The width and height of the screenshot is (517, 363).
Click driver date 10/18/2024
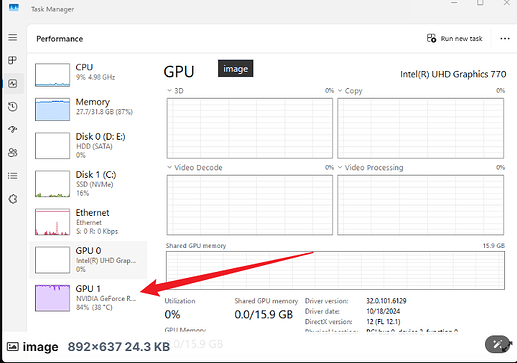383,311
